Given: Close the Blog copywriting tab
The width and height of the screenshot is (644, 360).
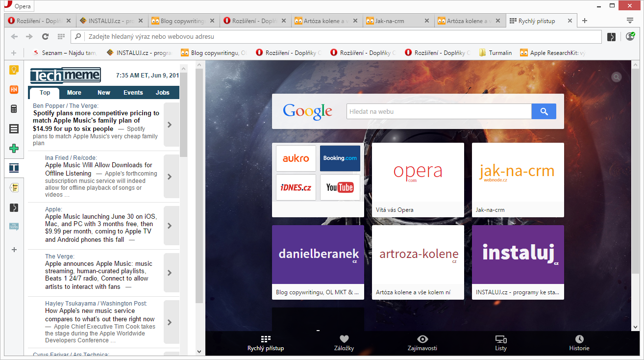Looking at the screenshot, I should (212, 21).
